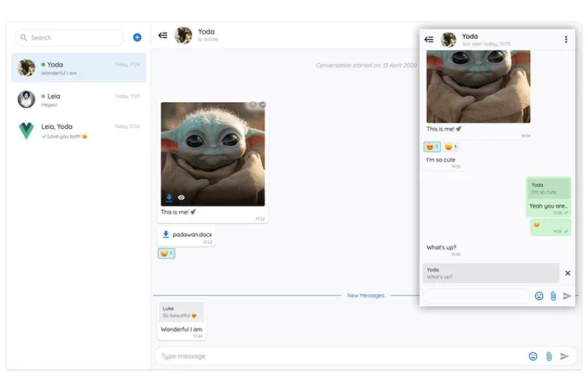Click the green V group avatar in the room list
This screenshot has height=390, width=588.
click(x=26, y=131)
